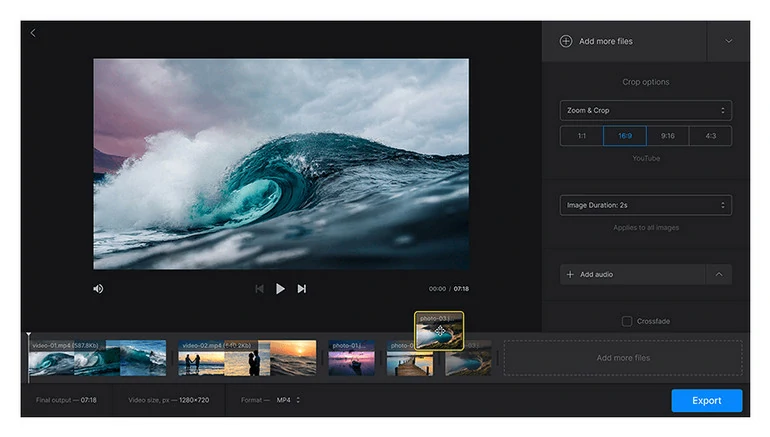This screenshot has height=437, width=770.
Task: Collapse the Add audio chevron
Action: pyautogui.click(x=719, y=274)
